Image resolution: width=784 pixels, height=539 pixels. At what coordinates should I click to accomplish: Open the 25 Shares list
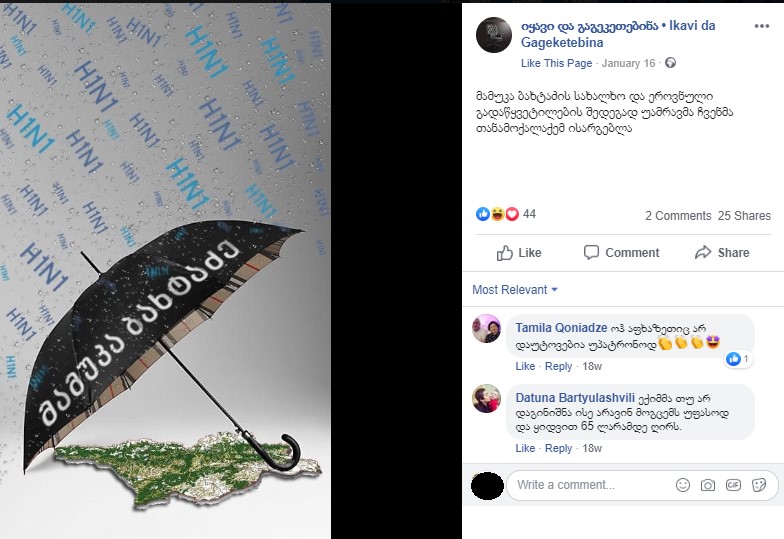click(x=744, y=216)
